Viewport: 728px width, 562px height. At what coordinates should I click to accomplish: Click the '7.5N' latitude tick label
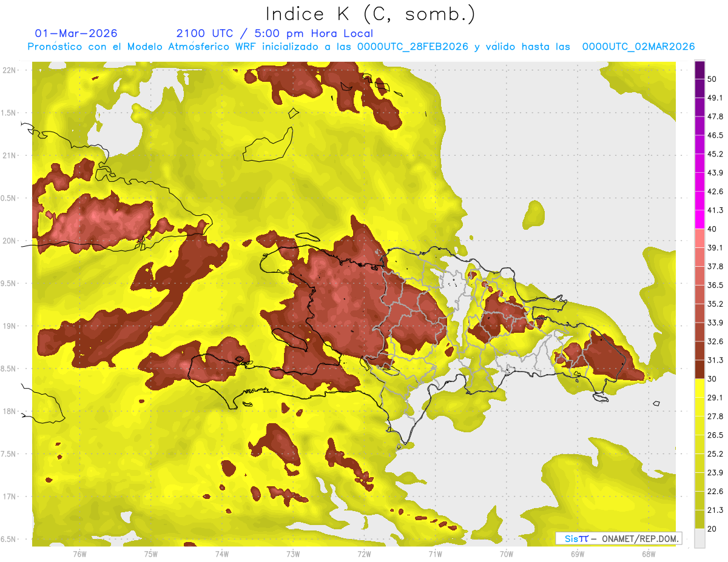[x=8, y=454]
